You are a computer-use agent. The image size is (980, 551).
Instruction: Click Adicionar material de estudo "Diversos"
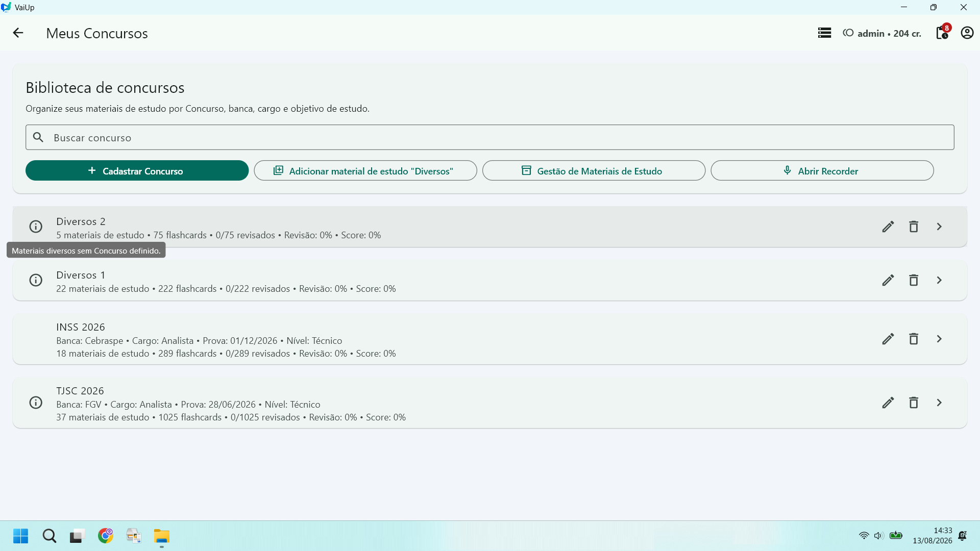365,170
